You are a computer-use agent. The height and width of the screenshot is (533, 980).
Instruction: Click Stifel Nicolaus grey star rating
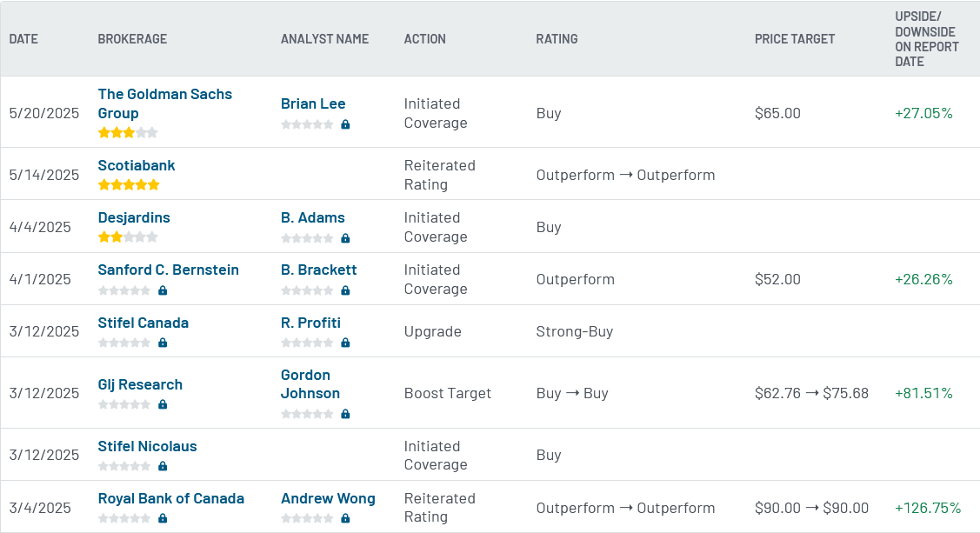click(x=124, y=466)
